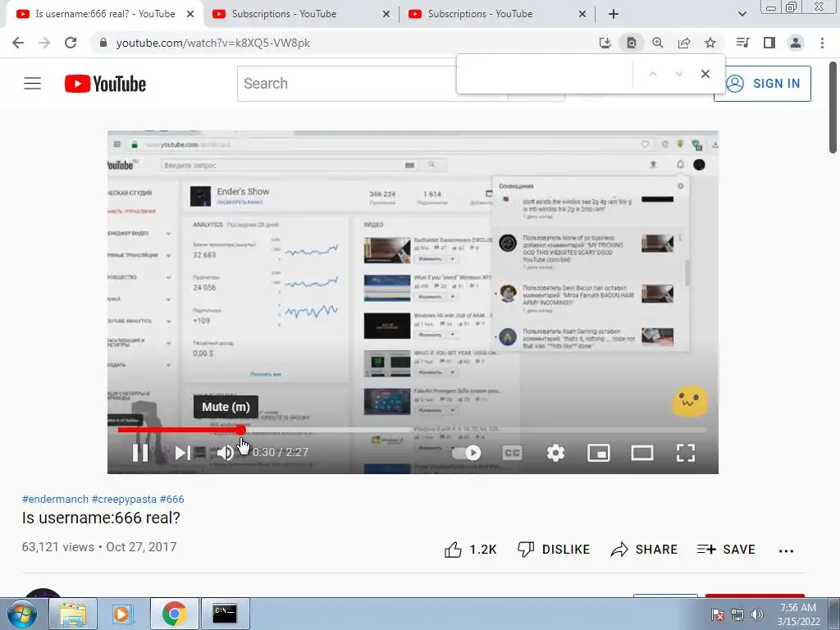840x630 pixels.
Task: Open Action Center flag icon
Action: coord(718,614)
